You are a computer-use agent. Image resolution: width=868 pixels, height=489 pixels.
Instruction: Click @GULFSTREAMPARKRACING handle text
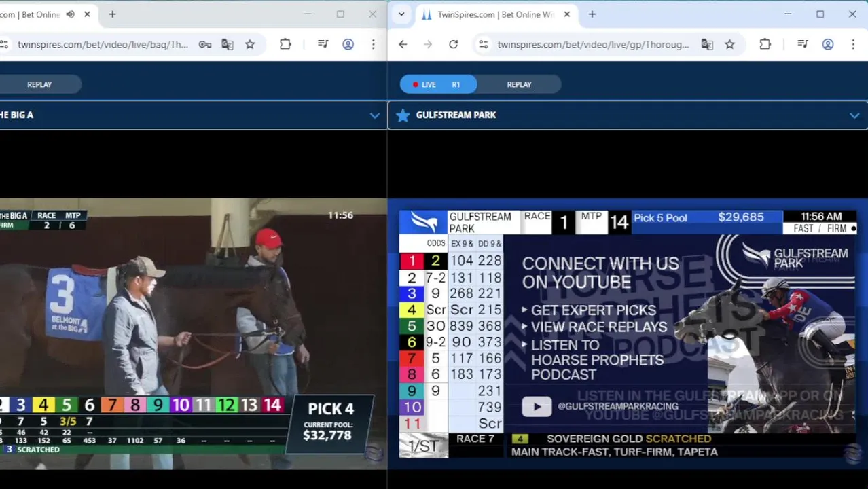(617, 406)
